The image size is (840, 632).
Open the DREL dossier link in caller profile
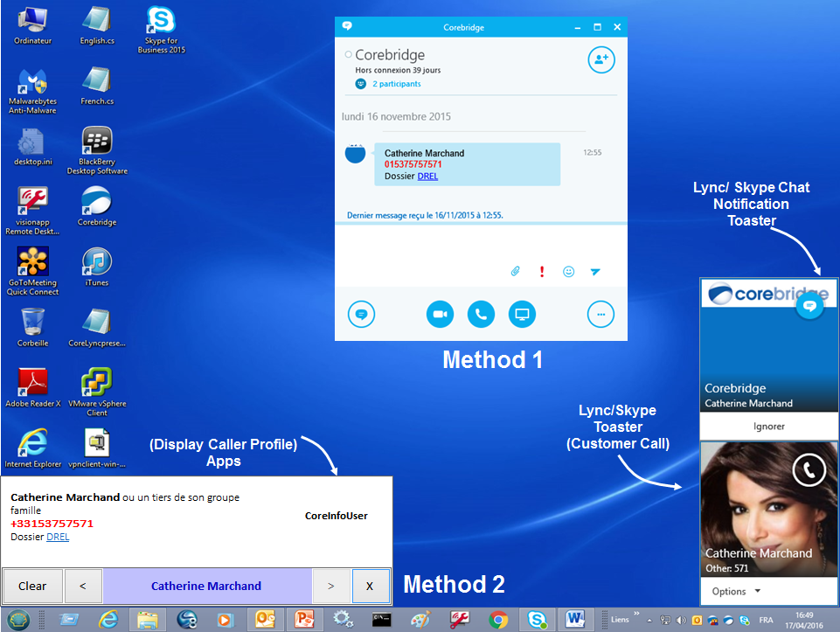coord(58,537)
